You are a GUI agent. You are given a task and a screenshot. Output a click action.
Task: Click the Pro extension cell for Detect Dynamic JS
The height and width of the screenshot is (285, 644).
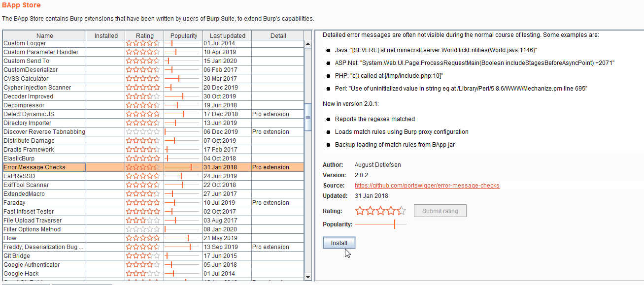coord(278,114)
